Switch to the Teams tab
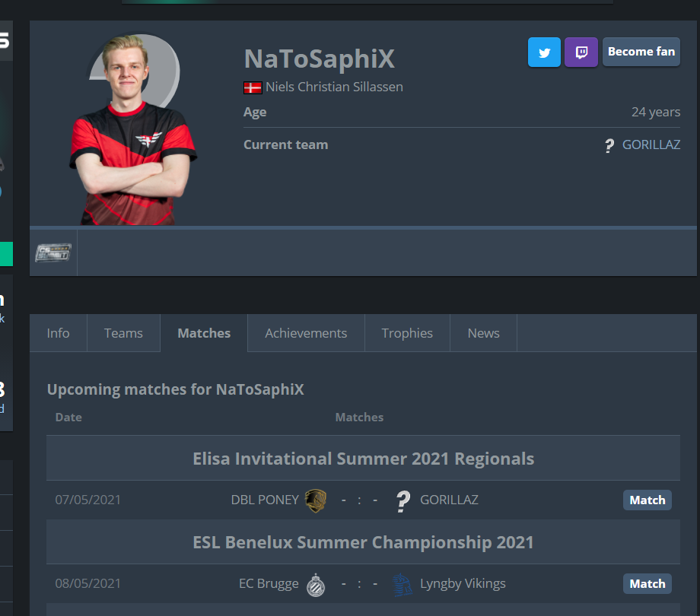 click(x=123, y=333)
